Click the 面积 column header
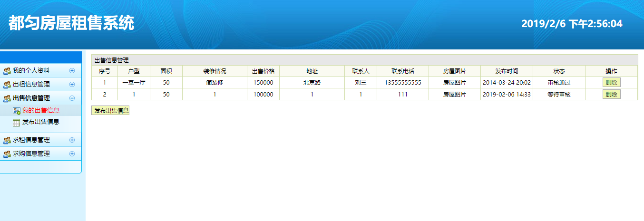The width and height of the screenshot is (644, 221). point(166,71)
